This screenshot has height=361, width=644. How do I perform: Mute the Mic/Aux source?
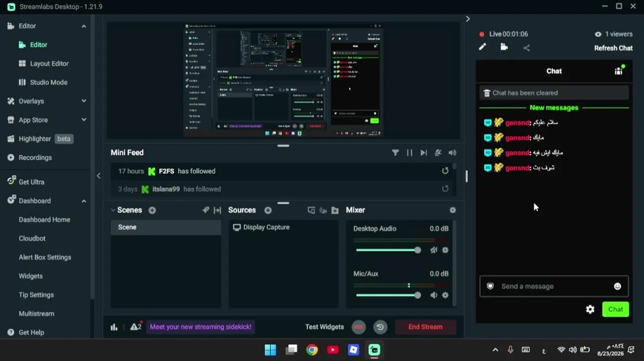coord(434,295)
